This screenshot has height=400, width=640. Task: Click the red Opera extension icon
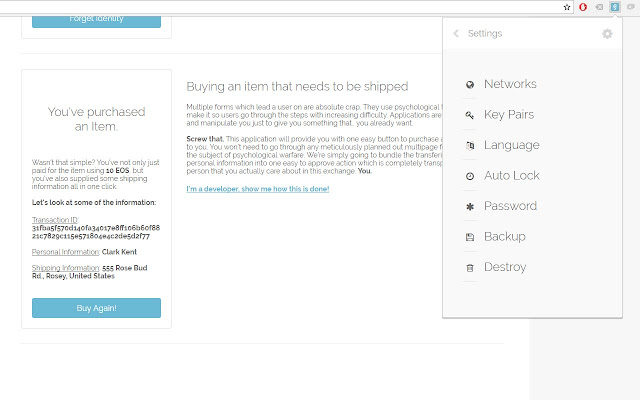(583, 7)
